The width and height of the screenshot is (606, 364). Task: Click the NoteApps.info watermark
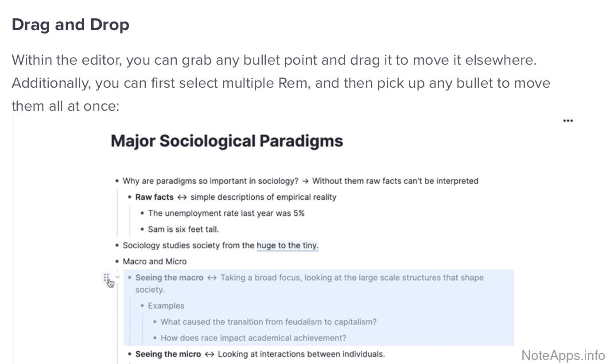tap(563, 355)
